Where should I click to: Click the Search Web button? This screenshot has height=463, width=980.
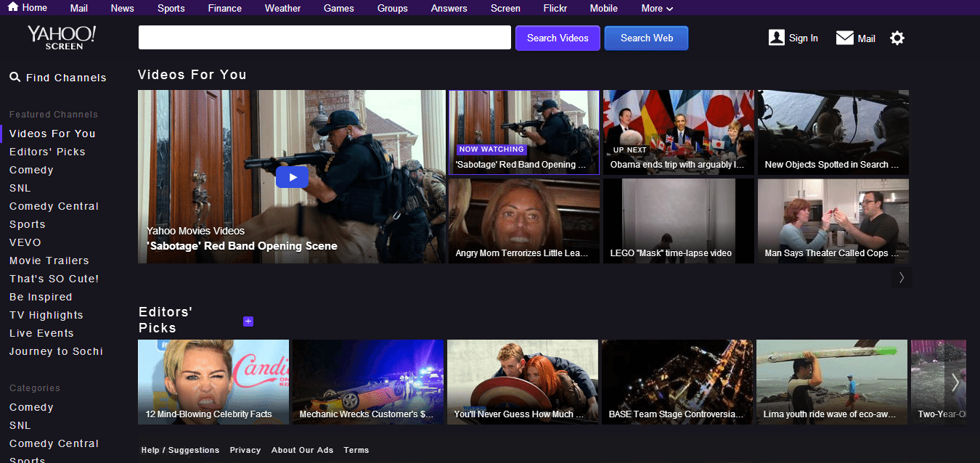tap(646, 38)
